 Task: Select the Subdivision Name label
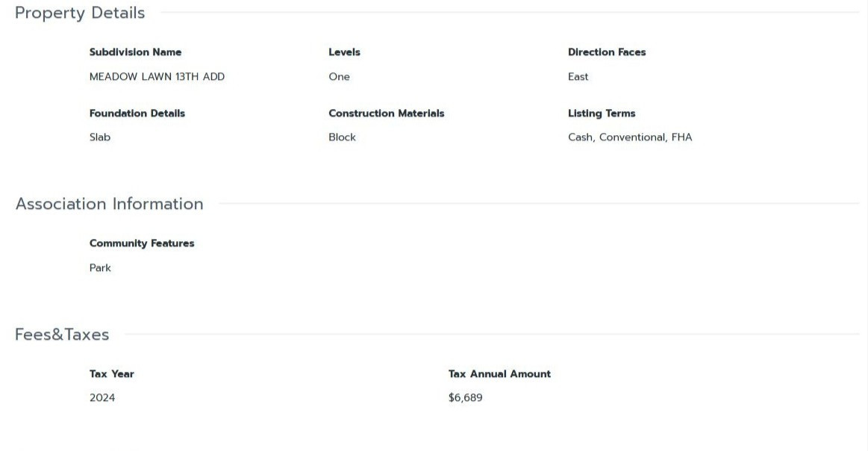tap(135, 52)
